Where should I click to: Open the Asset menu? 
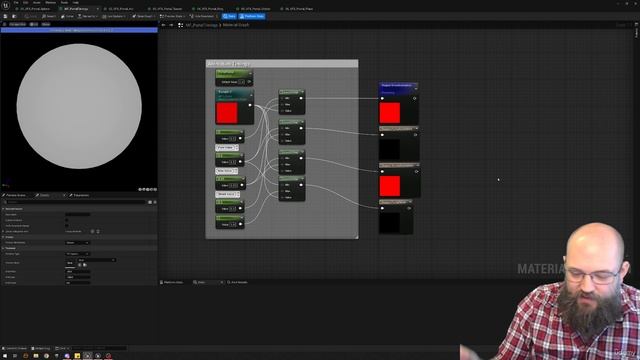(36, 2)
